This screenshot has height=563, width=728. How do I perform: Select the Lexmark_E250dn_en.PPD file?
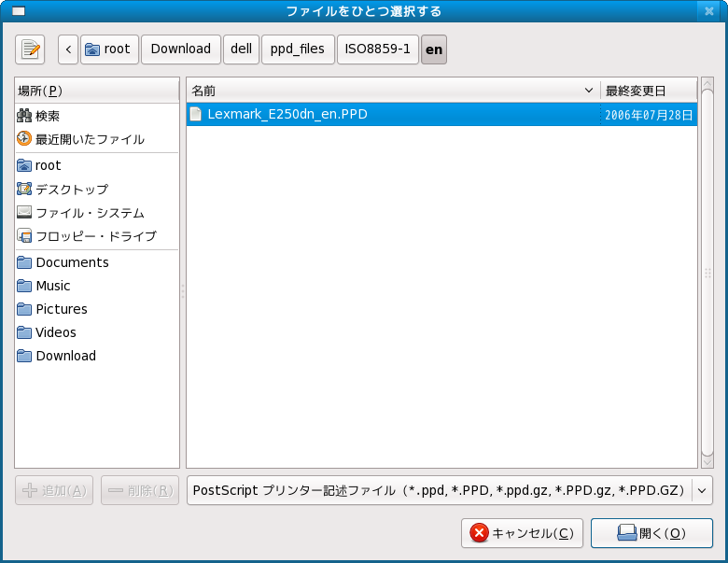[x=287, y=114]
